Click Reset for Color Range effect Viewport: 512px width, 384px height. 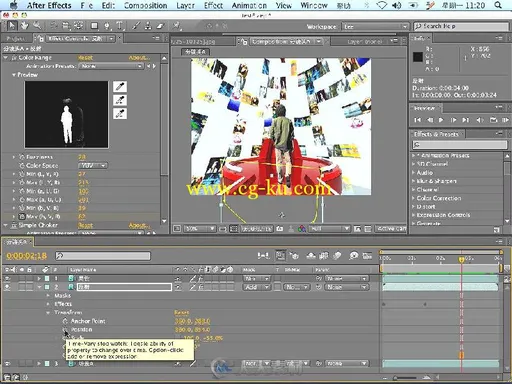point(85,58)
